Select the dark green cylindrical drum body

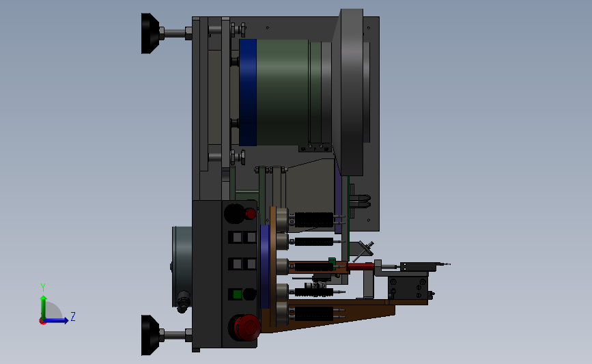click(x=283, y=92)
